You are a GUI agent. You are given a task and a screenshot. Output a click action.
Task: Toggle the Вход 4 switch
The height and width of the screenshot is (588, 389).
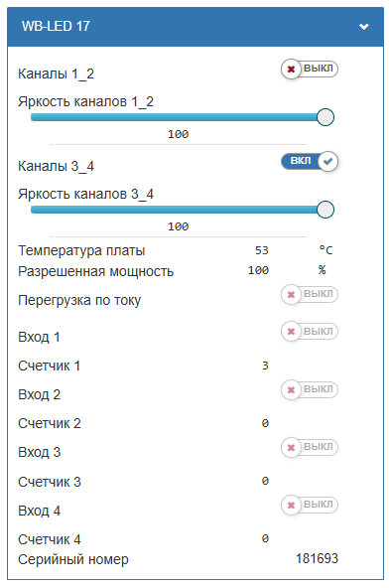pyautogui.click(x=310, y=505)
